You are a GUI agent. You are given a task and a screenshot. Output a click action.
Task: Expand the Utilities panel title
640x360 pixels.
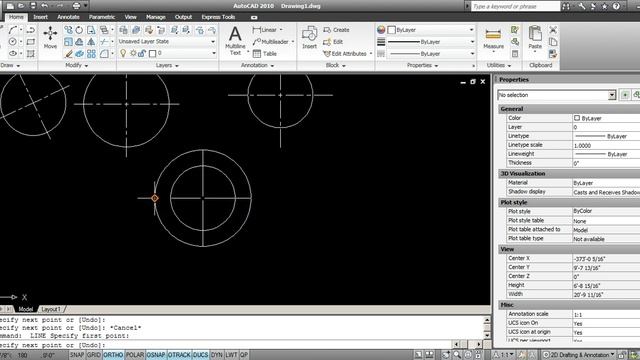coord(499,65)
